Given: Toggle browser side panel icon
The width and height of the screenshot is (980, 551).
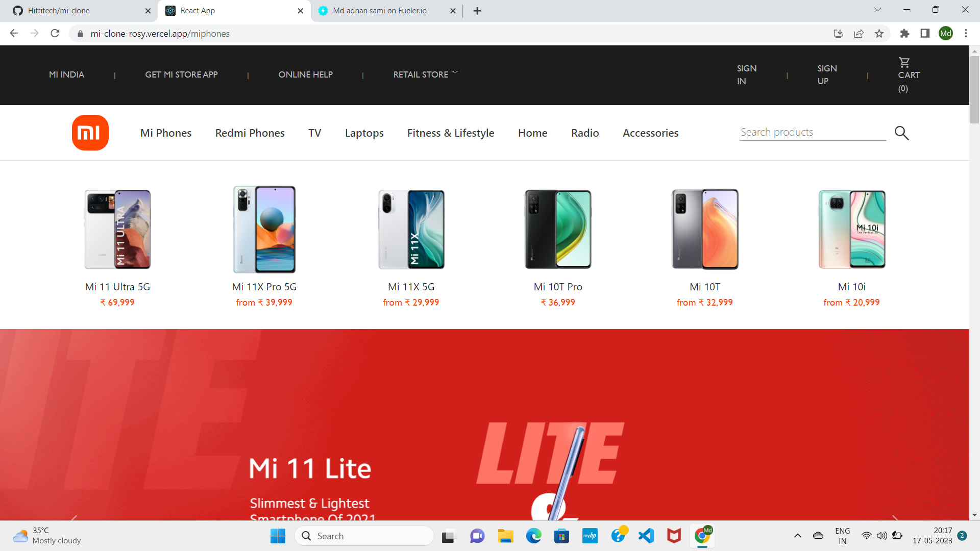Looking at the screenshot, I should coord(925,34).
